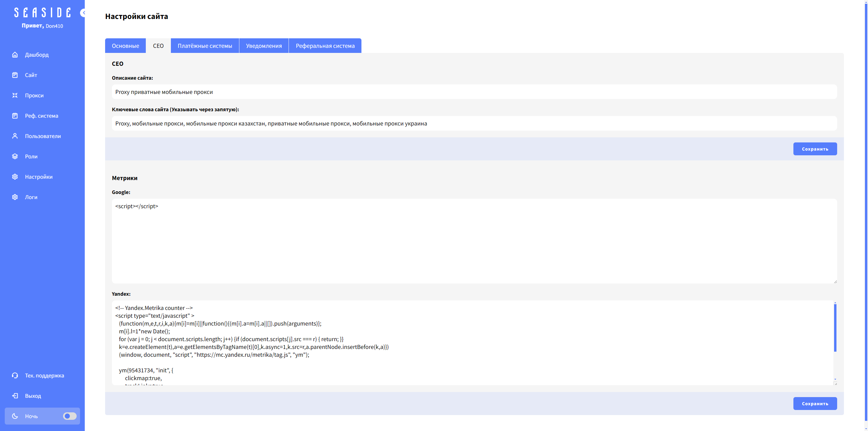Click the Выход logout icon
Image resolution: width=868 pixels, height=431 pixels.
click(x=15, y=396)
